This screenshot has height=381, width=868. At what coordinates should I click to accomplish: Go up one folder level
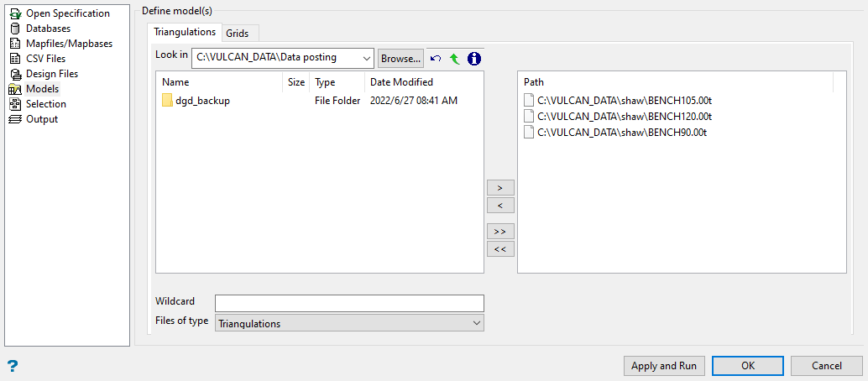pos(454,59)
